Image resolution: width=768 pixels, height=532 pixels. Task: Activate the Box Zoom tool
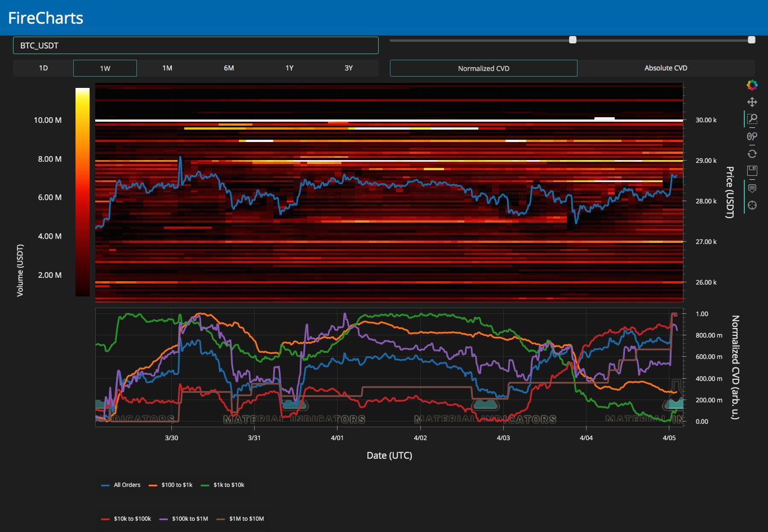click(752, 119)
